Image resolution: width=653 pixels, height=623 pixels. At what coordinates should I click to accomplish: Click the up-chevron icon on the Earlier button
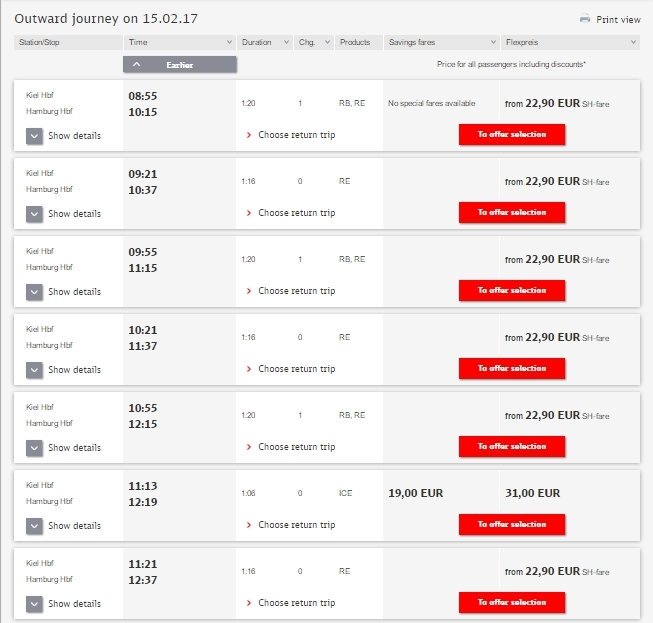pos(137,64)
